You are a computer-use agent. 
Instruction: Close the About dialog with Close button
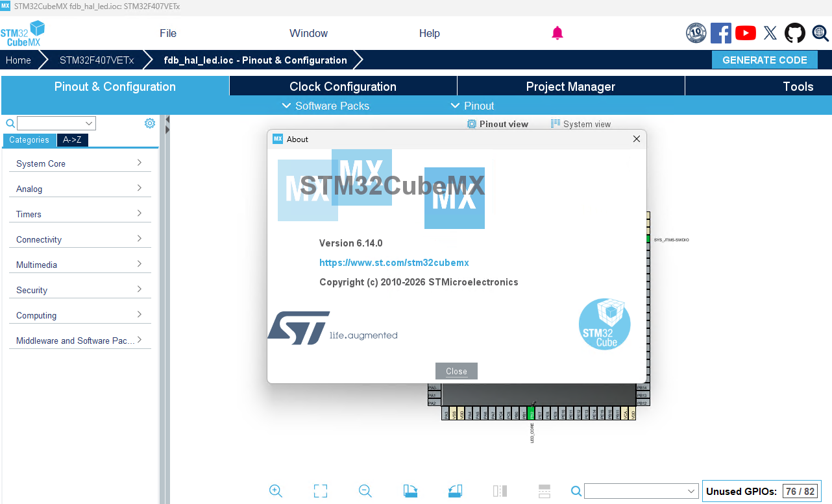(456, 371)
